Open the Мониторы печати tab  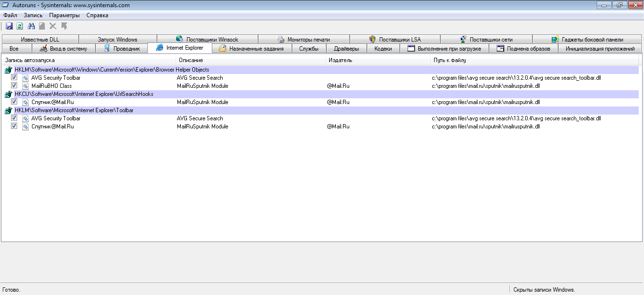click(303, 40)
